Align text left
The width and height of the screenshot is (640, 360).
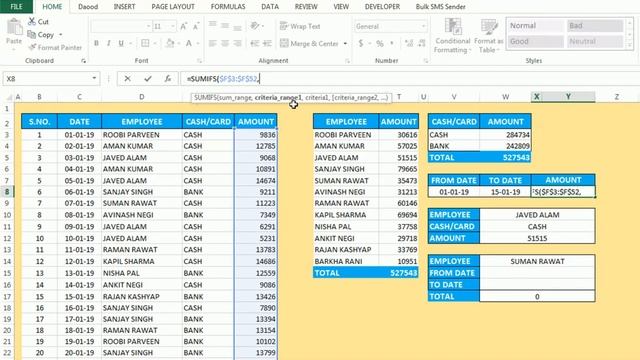(x=213, y=43)
